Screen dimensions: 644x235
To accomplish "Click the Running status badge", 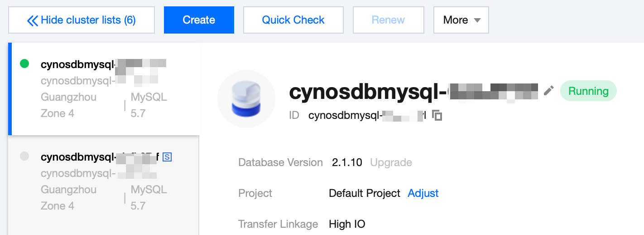I will point(588,91).
